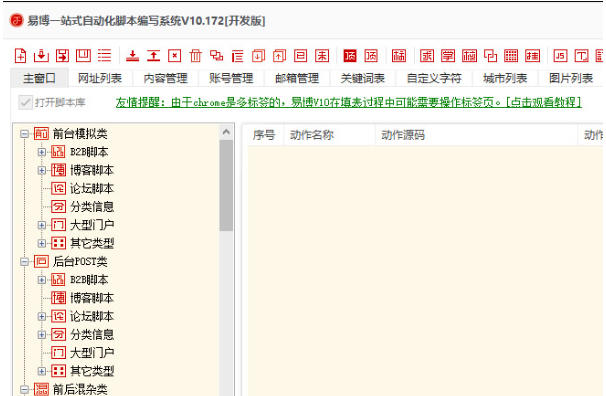Open the 自定义字符 tab
The height and width of the screenshot is (396, 606).
click(x=434, y=78)
